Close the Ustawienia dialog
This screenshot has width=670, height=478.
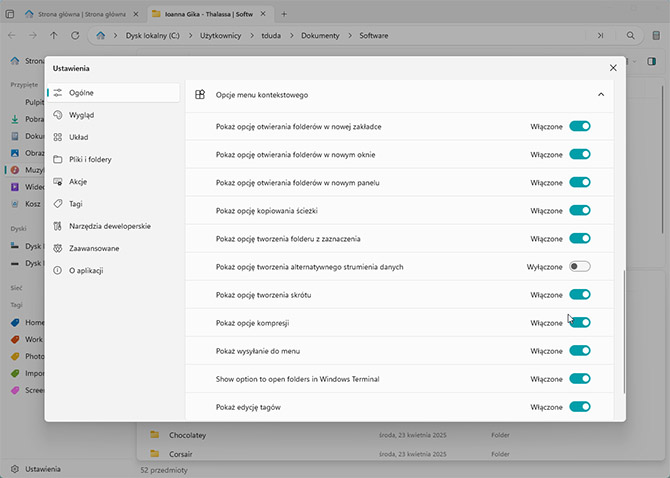613,68
